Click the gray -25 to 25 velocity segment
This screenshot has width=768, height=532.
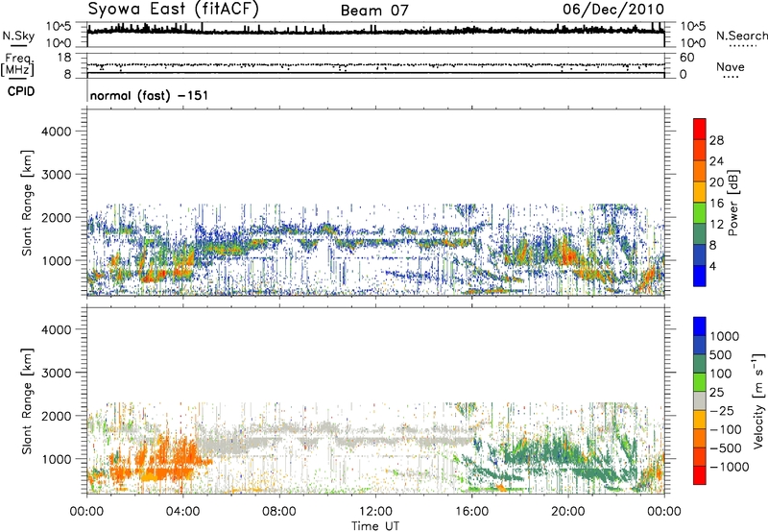click(x=700, y=400)
